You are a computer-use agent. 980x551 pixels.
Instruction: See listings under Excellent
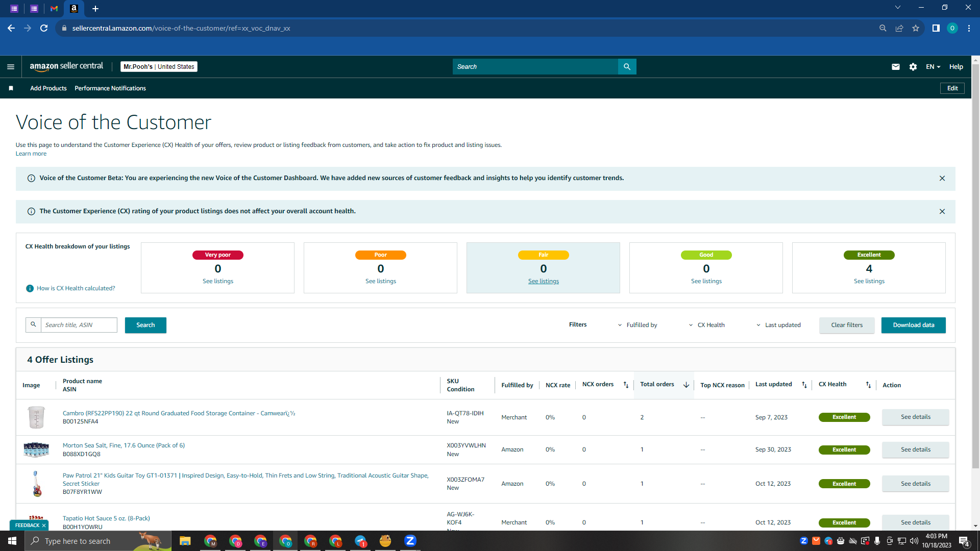869,281
